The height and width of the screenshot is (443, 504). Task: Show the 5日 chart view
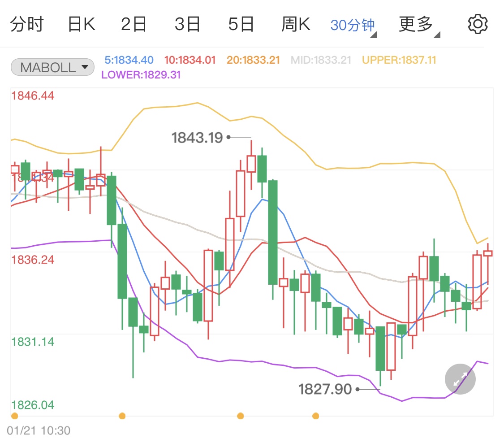click(241, 24)
